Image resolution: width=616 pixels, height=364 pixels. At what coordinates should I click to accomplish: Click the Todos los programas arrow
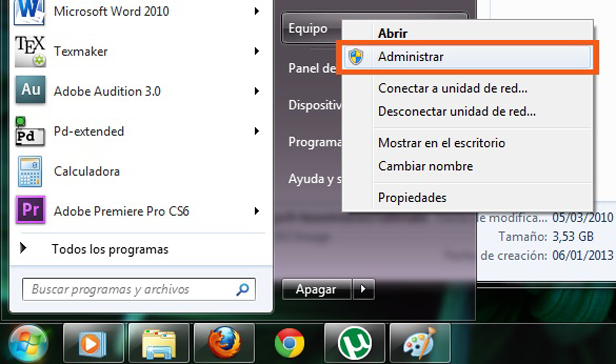[x=23, y=248]
